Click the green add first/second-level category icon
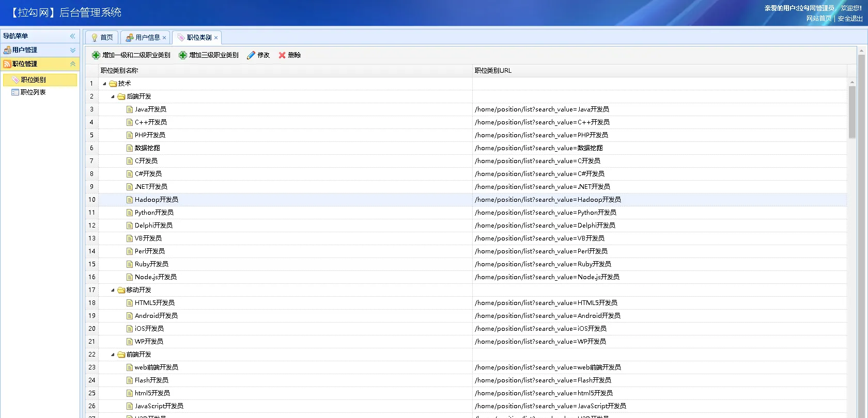 pos(96,55)
